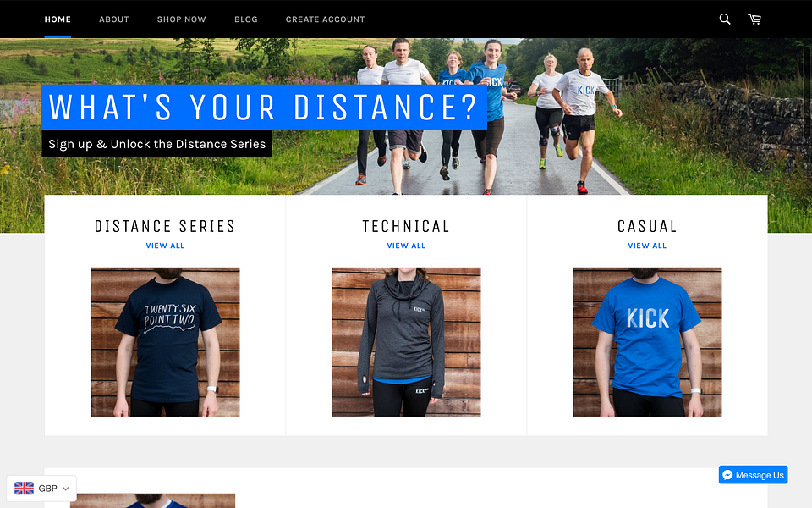Open the GBP currency selector
The image size is (812, 508).
pos(41,489)
